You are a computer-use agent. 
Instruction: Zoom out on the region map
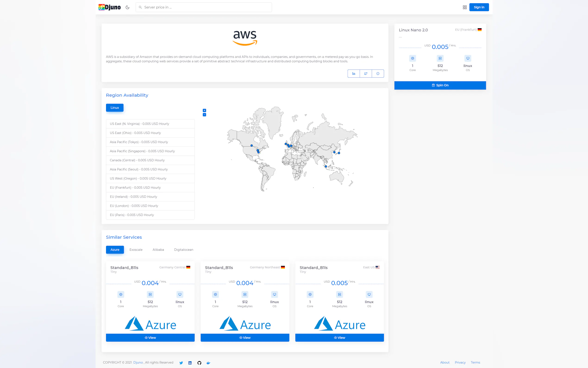(204, 115)
